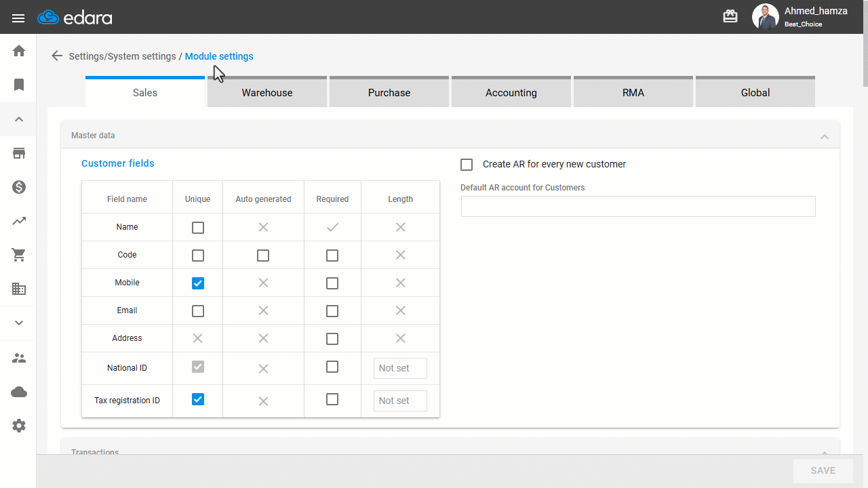Toggle Required checkbox for Email
The image size is (868, 488).
point(332,311)
